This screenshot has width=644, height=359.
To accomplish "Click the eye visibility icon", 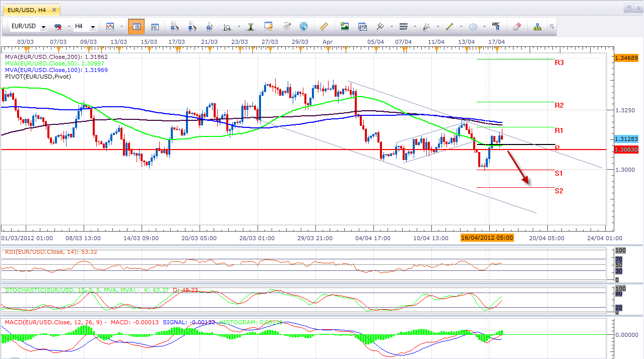I will coord(287,26).
